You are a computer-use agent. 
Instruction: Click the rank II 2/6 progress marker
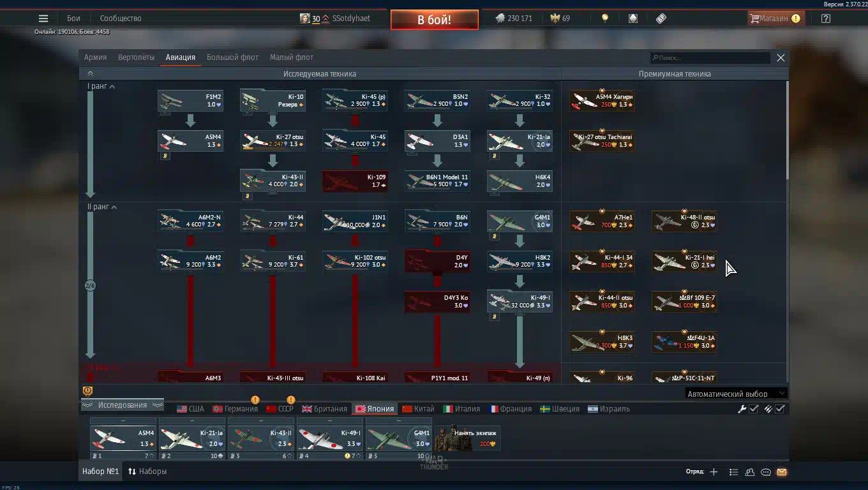pos(90,285)
